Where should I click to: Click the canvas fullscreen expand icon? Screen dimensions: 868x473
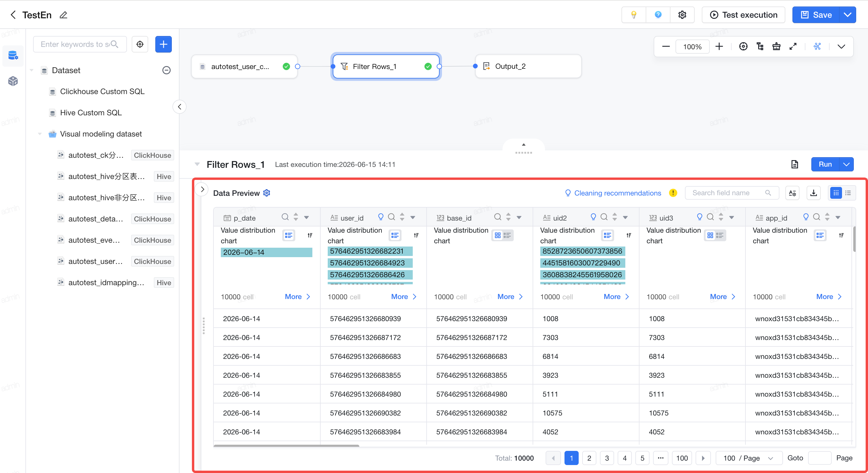793,47
